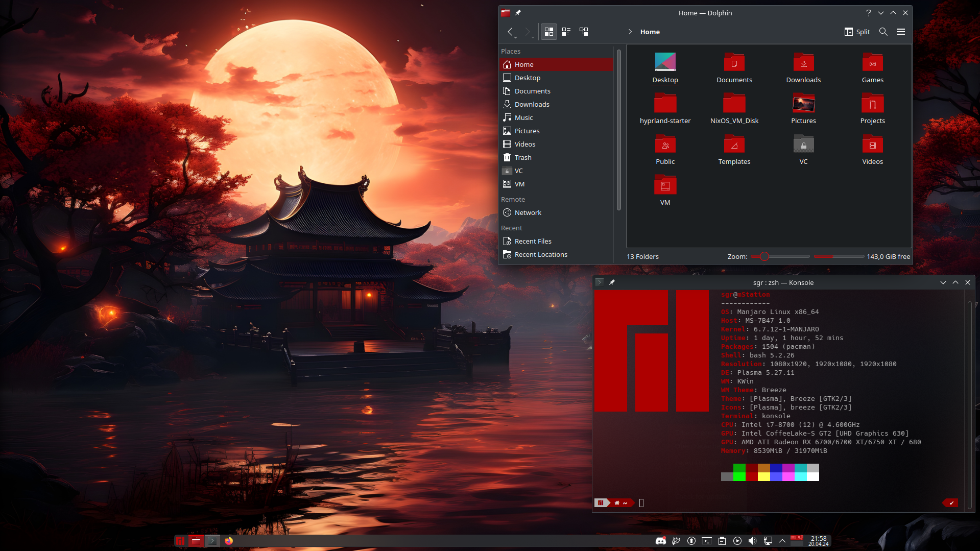
Task: Switch Dolphin to details view mode
Action: pyautogui.click(x=566, y=31)
